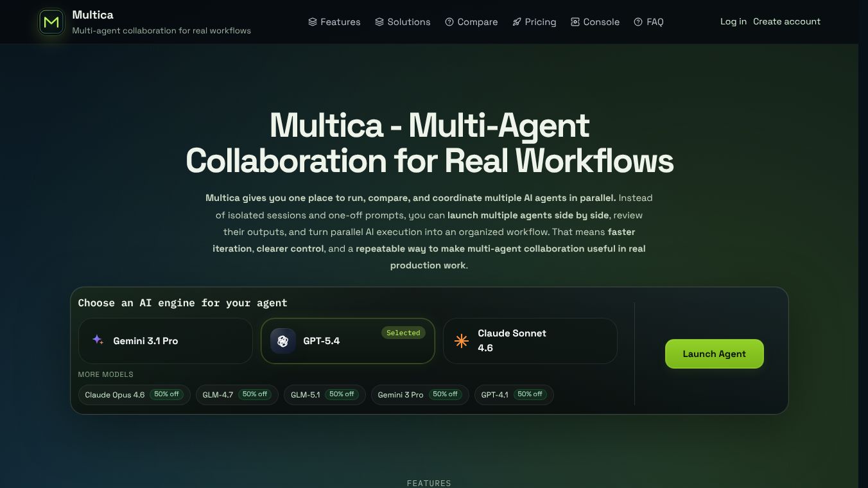
Task: Click the Console icon in navbar
Action: 575,22
